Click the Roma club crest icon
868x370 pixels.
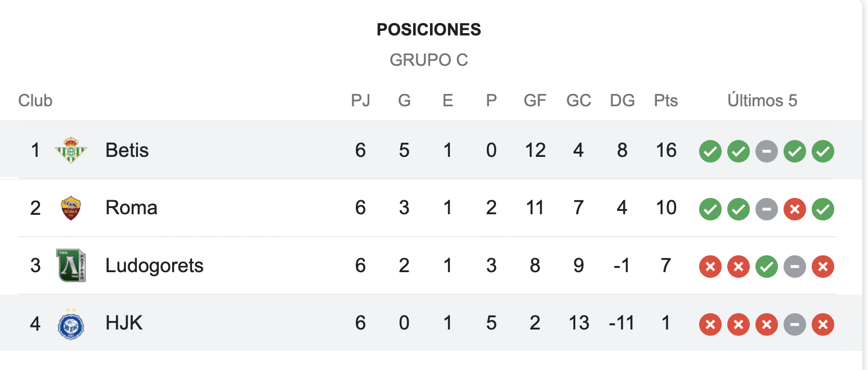[71, 208]
